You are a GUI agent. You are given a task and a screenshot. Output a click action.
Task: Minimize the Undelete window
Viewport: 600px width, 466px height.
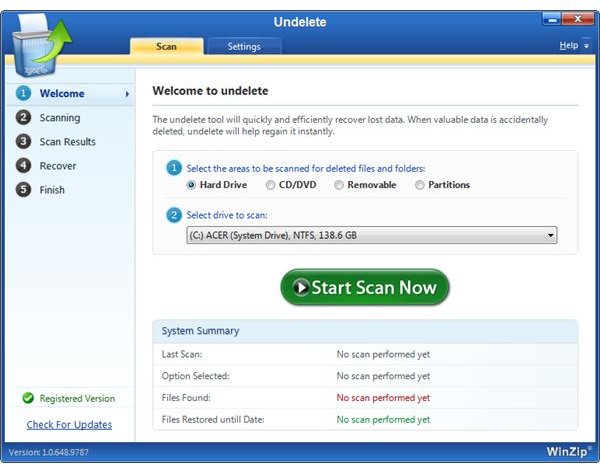[x=552, y=19]
